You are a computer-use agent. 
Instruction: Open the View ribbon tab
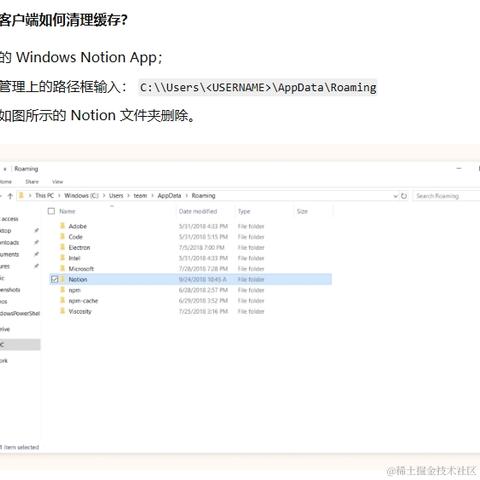[57, 182]
